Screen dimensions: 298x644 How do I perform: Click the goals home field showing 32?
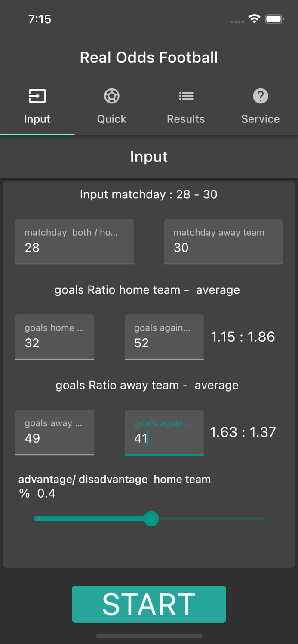pyautogui.click(x=55, y=337)
